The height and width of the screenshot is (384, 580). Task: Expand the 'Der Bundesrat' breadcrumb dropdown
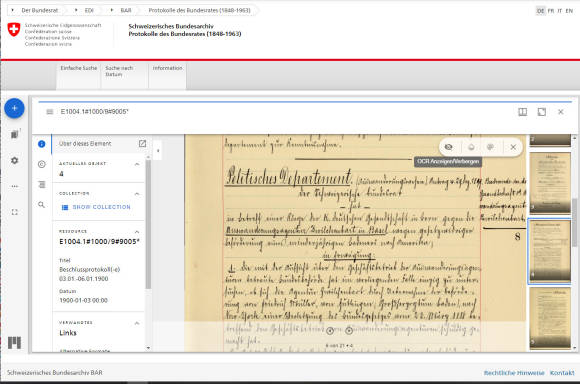13,10
